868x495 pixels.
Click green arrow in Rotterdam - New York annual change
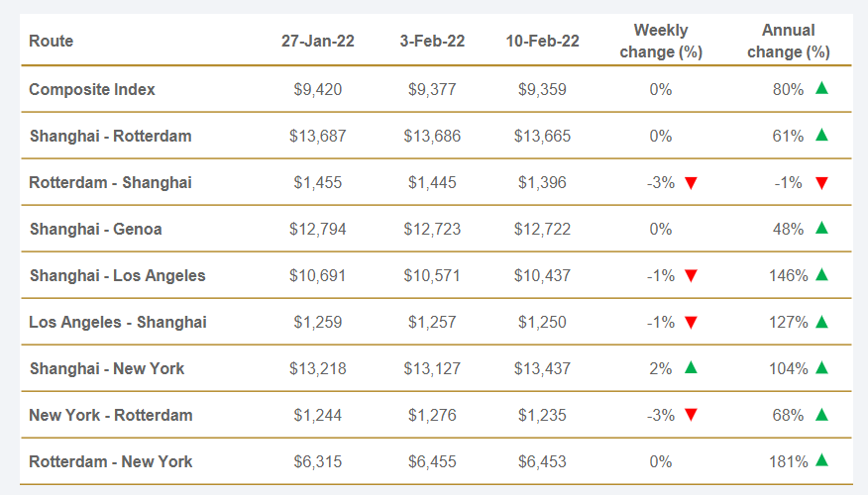coord(821,460)
